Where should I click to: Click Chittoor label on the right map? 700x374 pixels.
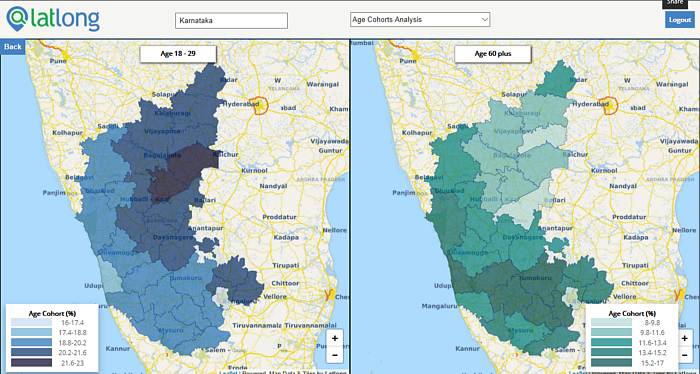pyautogui.click(x=635, y=283)
